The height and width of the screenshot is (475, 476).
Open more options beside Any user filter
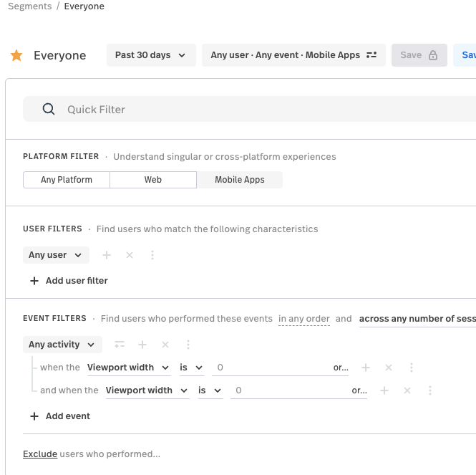(152, 255)
